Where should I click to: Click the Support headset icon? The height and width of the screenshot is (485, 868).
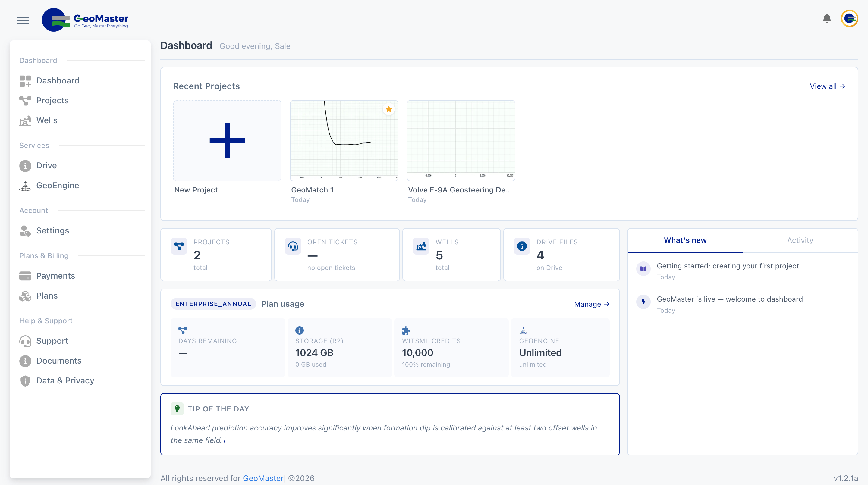(25, 341)
